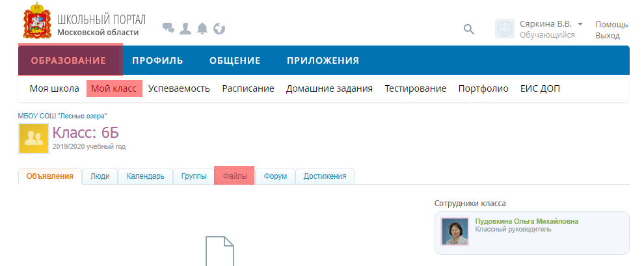Select the Календарь tab

click(145, 176)
